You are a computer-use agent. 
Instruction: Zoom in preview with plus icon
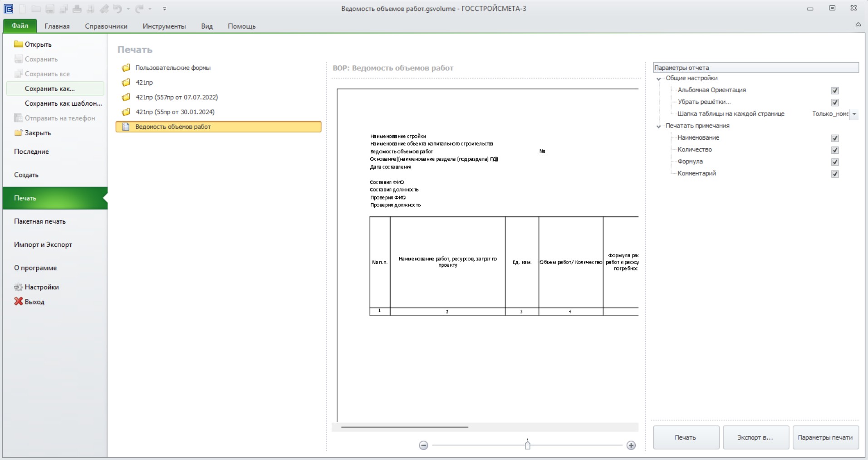point(631,445)
